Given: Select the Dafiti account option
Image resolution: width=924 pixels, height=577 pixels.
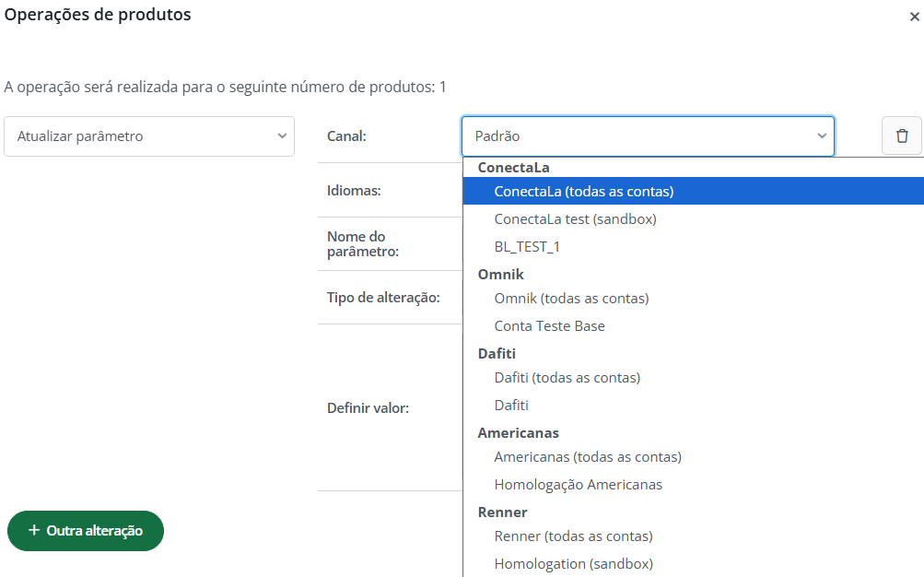Looking at the screenshot, I should coord(511,406).
